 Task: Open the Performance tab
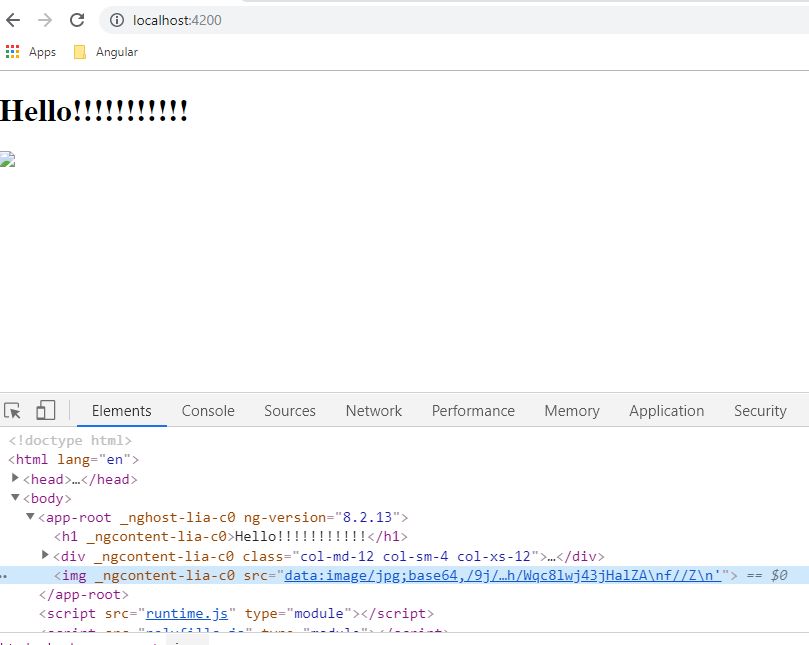coord(473,411)
